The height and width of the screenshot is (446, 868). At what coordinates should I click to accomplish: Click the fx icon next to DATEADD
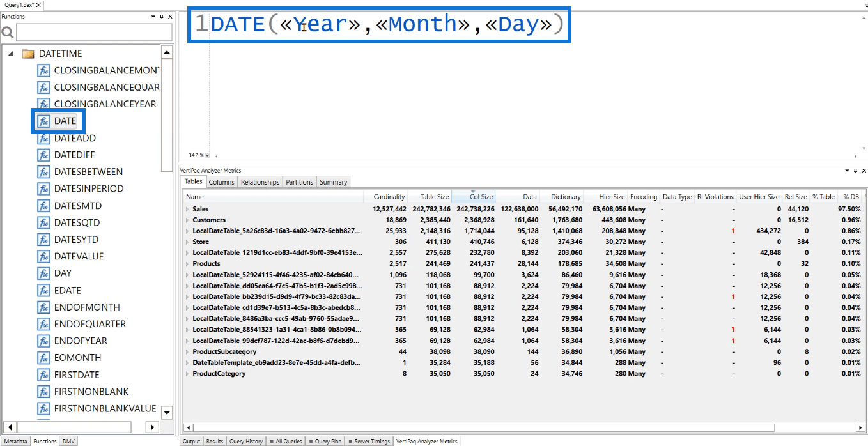click(43, 138)
